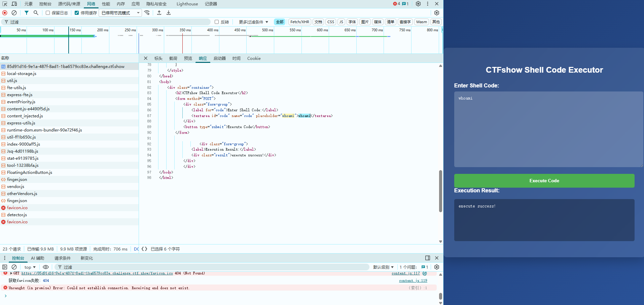The height and width of the screenshot is (305, 644).
Task: Select the first failed favicon.ico request
Action: pyautogui.click(x=69, y=207)
